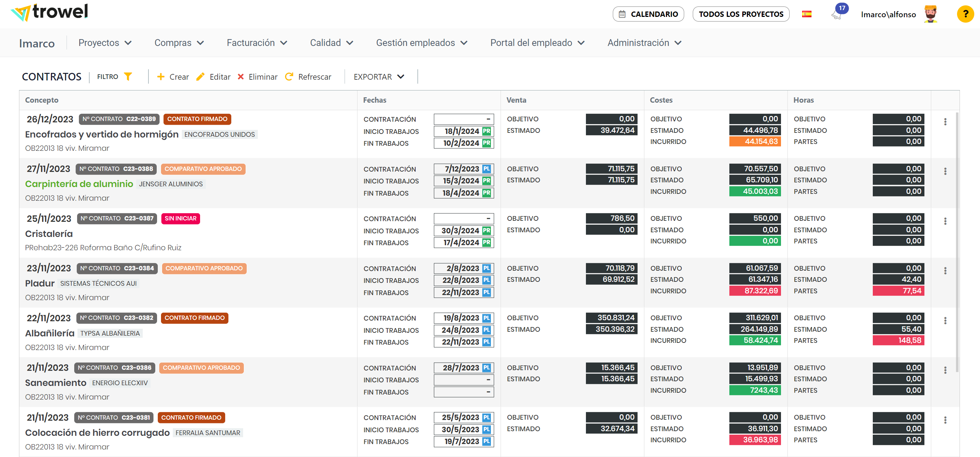Viewport: 980px width, 457px height.
Task: Open the Gestión empleados dropdown
Action: coord(421,43)
